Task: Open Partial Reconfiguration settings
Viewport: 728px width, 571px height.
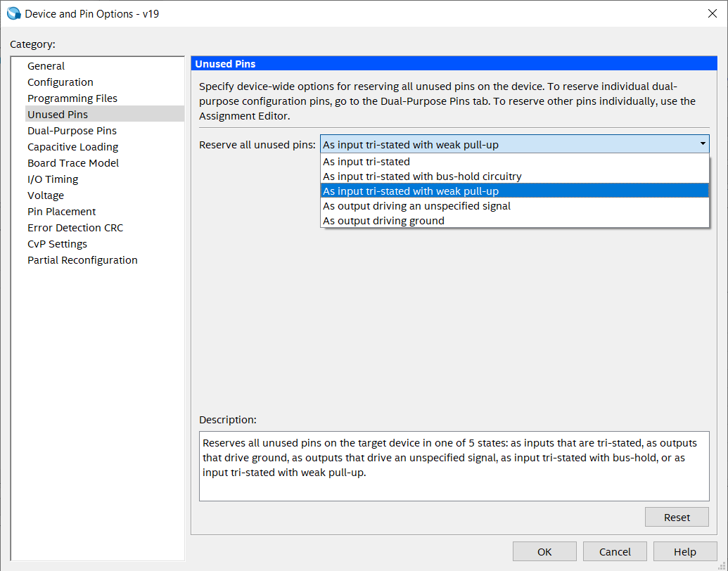Action: click(82, 259)
